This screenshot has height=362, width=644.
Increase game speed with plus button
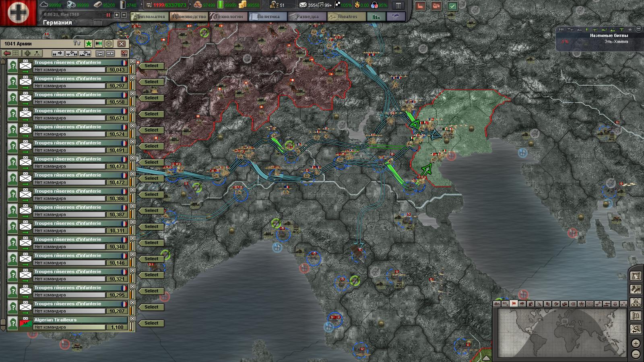[117, 15]
